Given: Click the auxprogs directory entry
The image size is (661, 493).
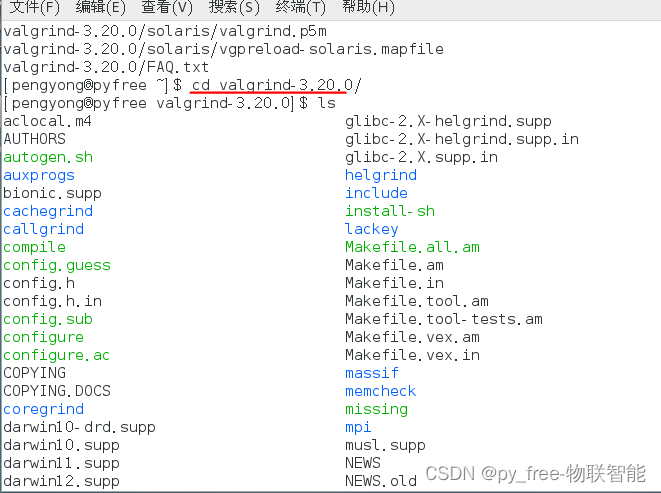Looking at the screenshot, I should coord(39,175).
